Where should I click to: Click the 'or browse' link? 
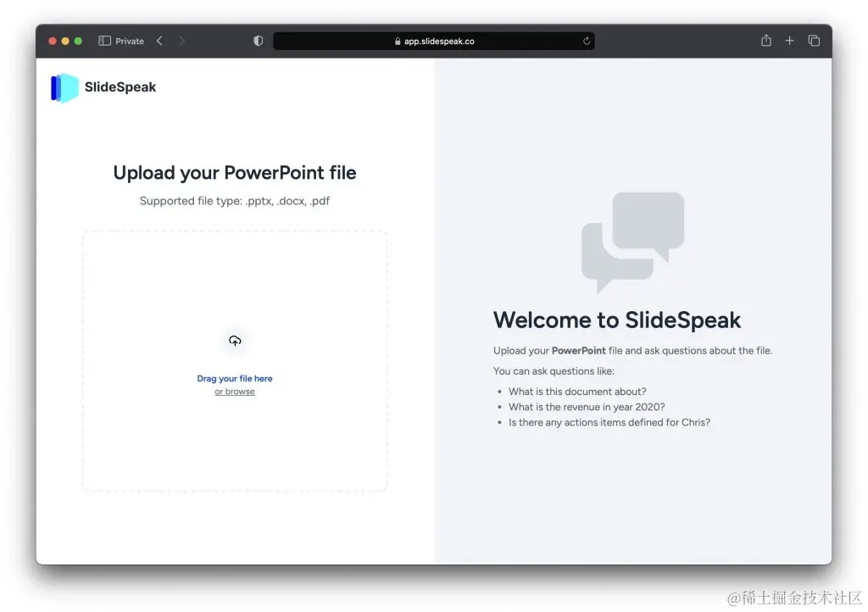[235, 392]
